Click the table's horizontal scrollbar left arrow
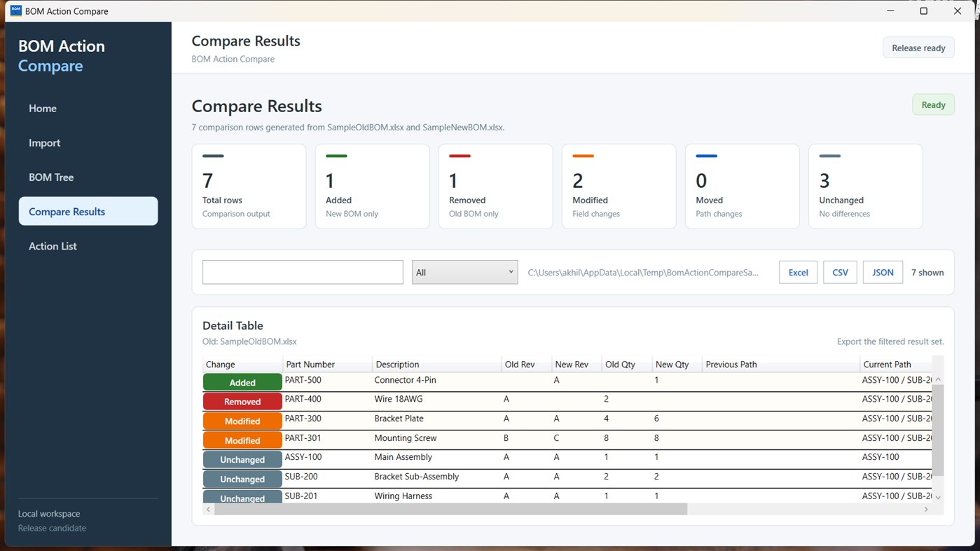This screenshot has width=980, height=551. pyautogui.click(x=209, y=510)
